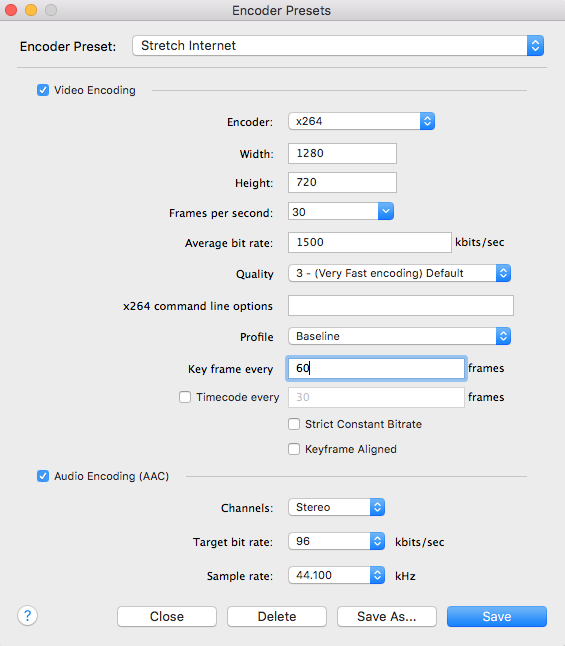Change the Baseline Profile dropdown
The width and height of the screenshot is (565, 646).
click(399, 336)
